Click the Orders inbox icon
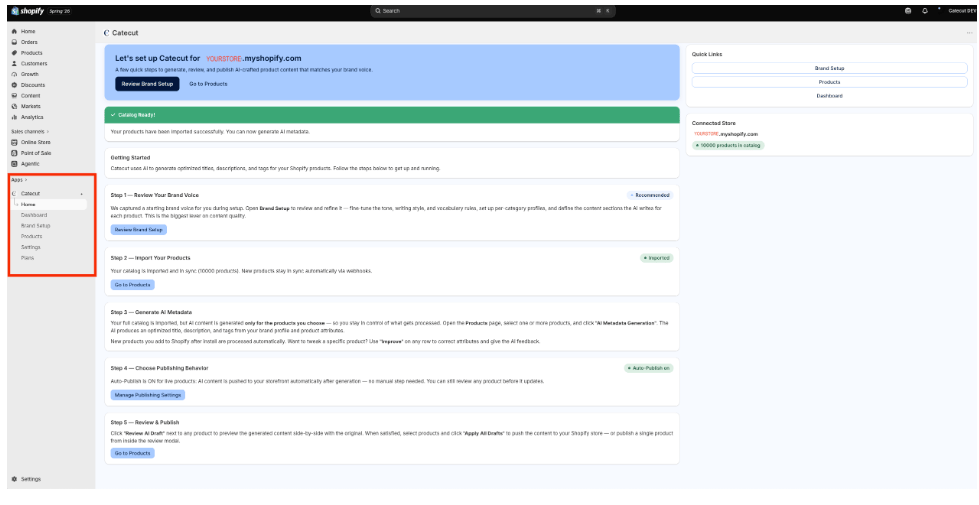This screenshot has height=505, width=979. tap(14, 42)
